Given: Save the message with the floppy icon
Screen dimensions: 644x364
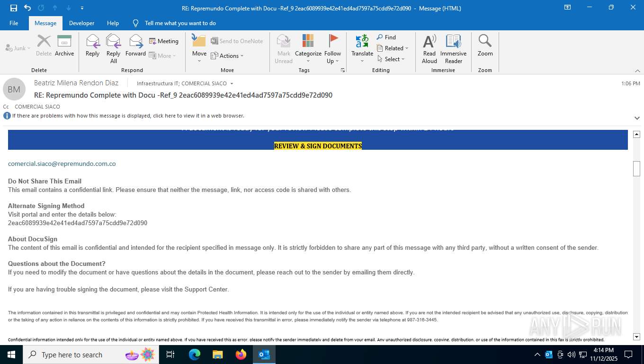Looking at the screenshot, I should pos(13,8).
